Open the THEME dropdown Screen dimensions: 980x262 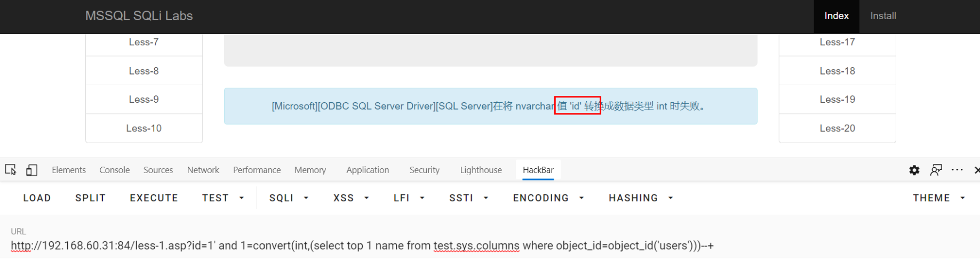(939, 198)
